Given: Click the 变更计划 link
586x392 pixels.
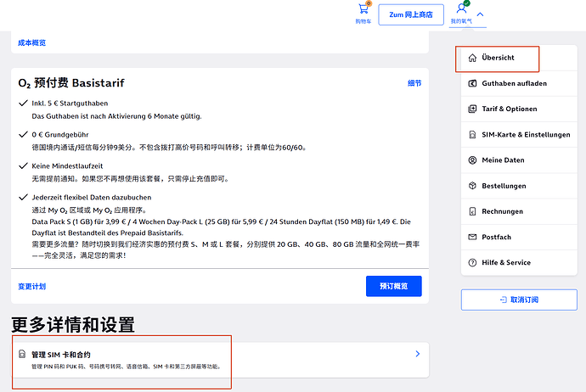Looking at the screenshot, I should click(x=31, y=286).
